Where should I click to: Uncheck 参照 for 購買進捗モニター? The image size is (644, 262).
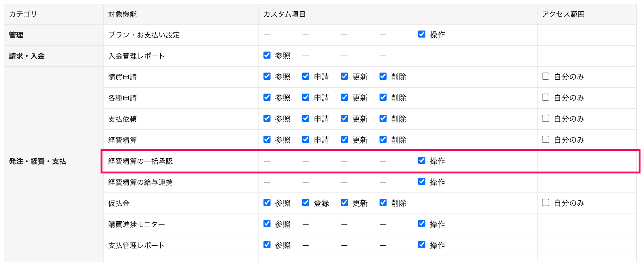click(267, 224)
